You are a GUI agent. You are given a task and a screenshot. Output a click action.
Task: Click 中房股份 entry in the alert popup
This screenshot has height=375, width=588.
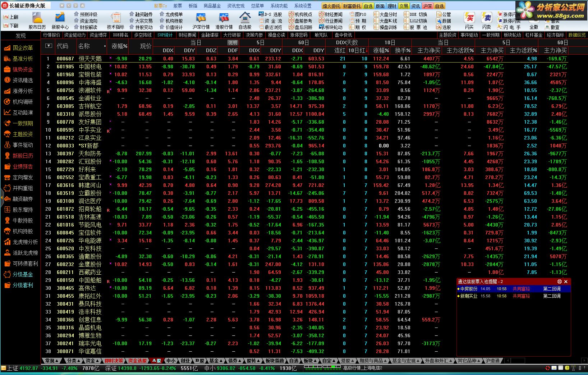tap(514, 289)
